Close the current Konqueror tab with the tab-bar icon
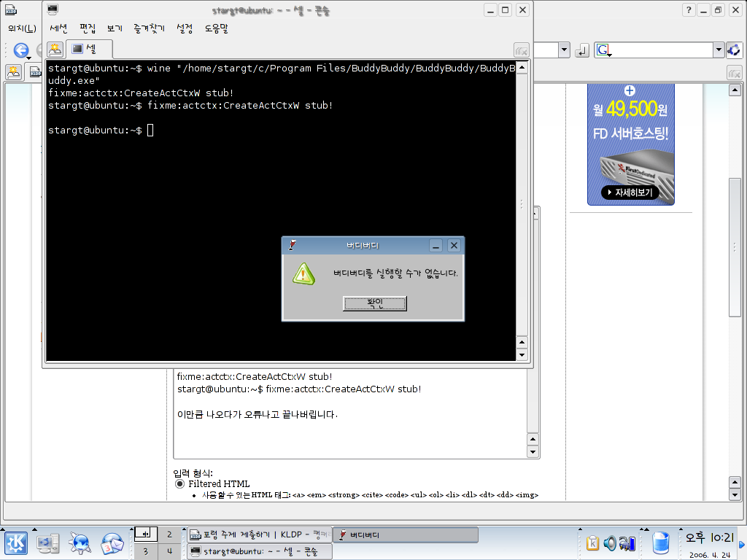This screenshot has width=747, height=560. (x=734, y=73)
